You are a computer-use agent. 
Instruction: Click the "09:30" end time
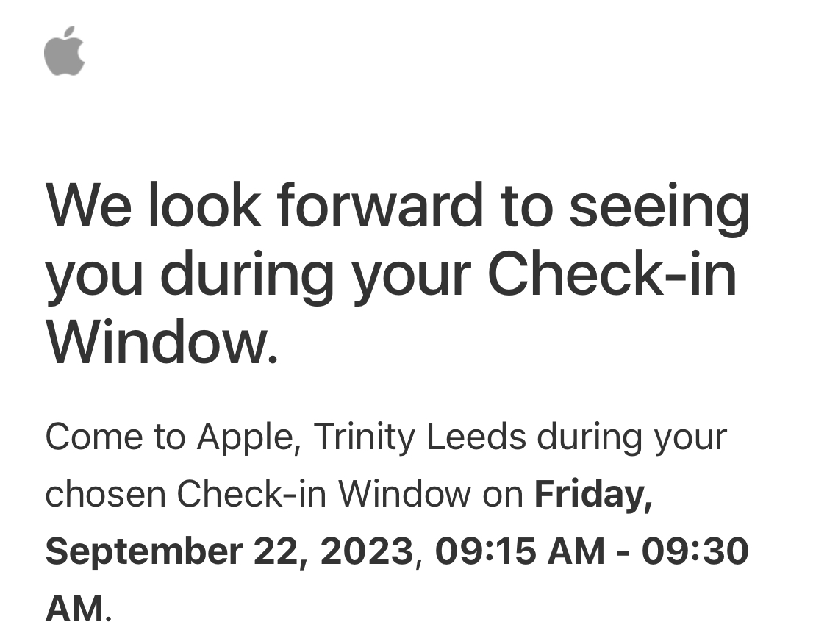[x=695, y=551]
